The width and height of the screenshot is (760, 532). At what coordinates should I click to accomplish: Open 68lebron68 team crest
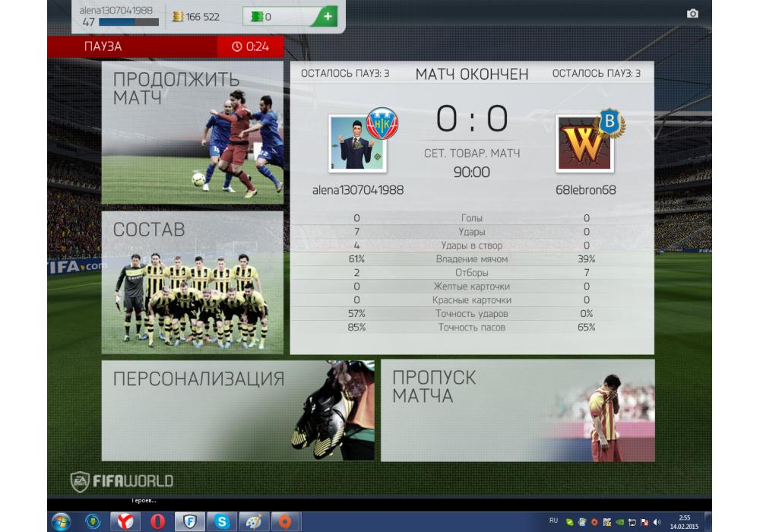pos(584,144)
